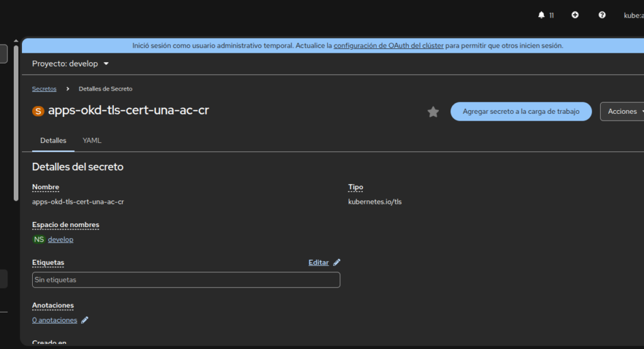Click the plus import icon in header
644x349 pixels.
tap(575, 15)
